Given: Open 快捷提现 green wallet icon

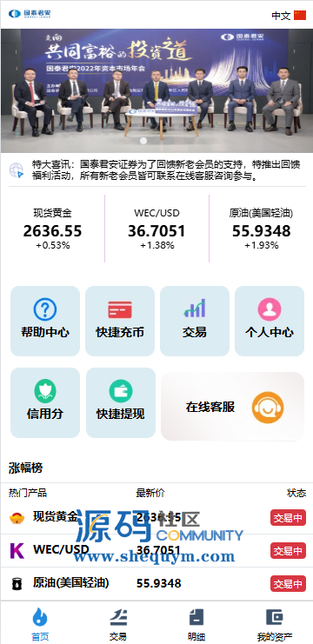Looking at the screenshot, I should click(x=121, y=391).
